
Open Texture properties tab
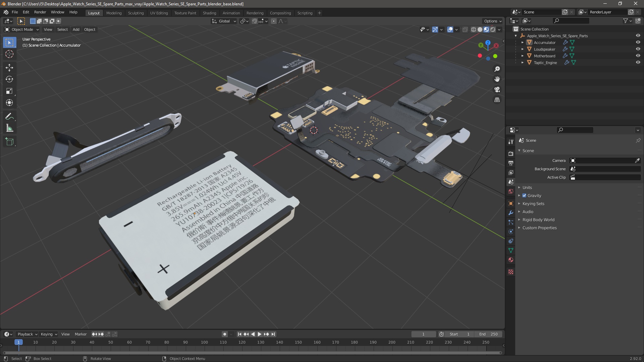pos(511,272)
